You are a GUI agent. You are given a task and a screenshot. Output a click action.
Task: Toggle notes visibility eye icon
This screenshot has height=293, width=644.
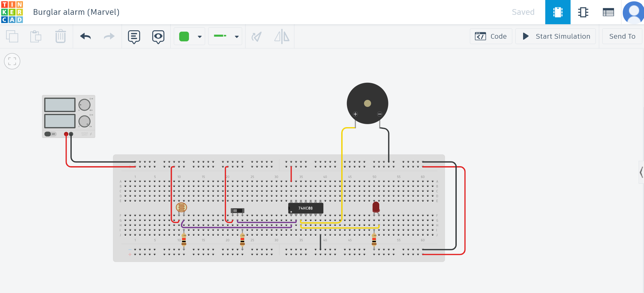(158, 37)
